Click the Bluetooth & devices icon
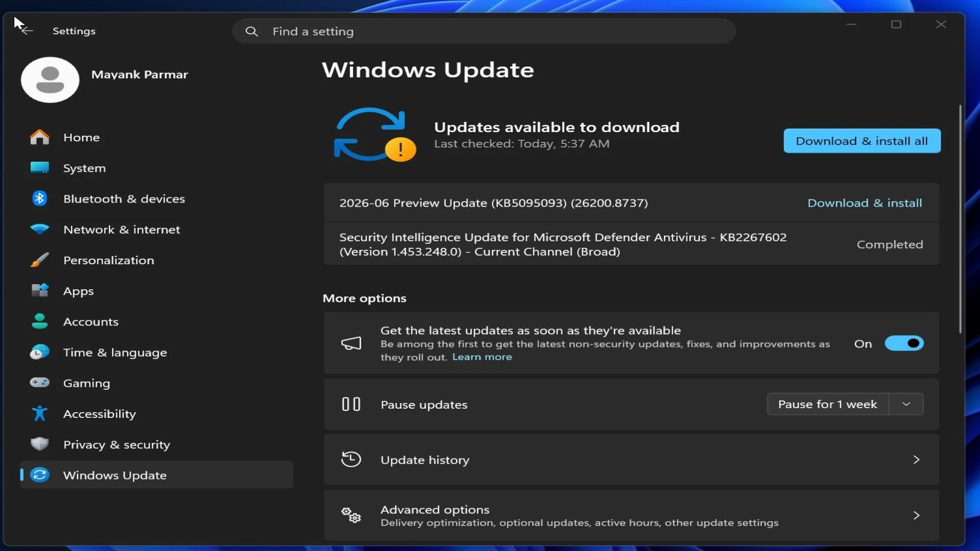This screenshot has width=980, height=551. point(40,198)
